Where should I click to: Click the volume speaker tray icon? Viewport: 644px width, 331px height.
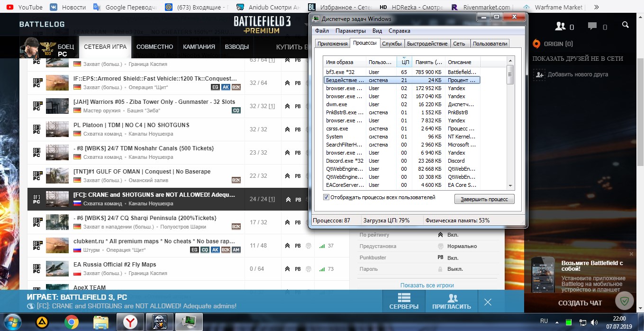click(594, 322)
